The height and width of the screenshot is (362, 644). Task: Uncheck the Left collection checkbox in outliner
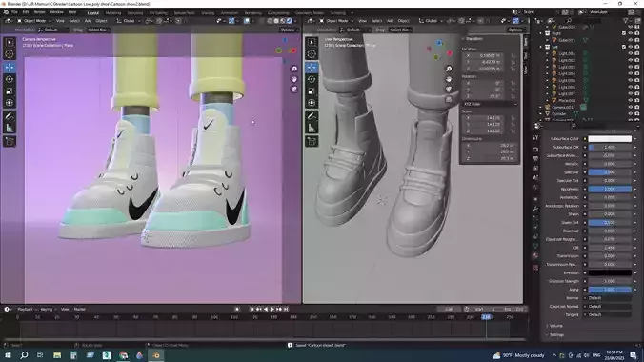(x=623, y=47)
